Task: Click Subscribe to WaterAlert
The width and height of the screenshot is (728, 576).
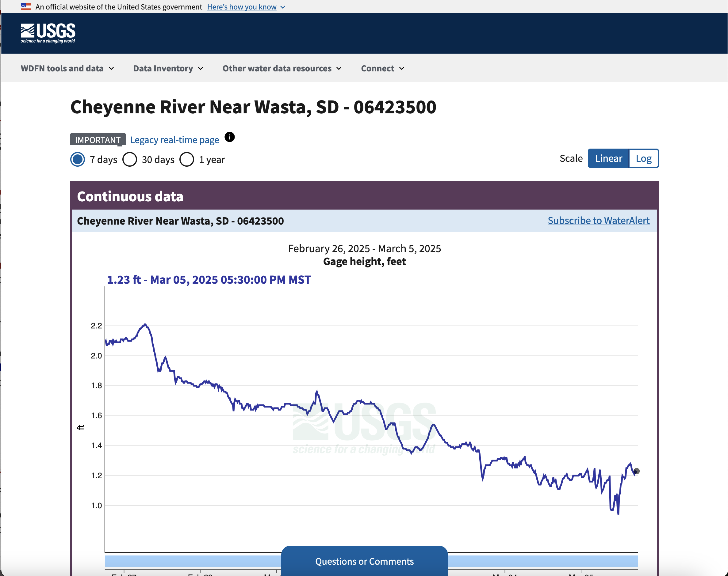Action: (598, 221)
